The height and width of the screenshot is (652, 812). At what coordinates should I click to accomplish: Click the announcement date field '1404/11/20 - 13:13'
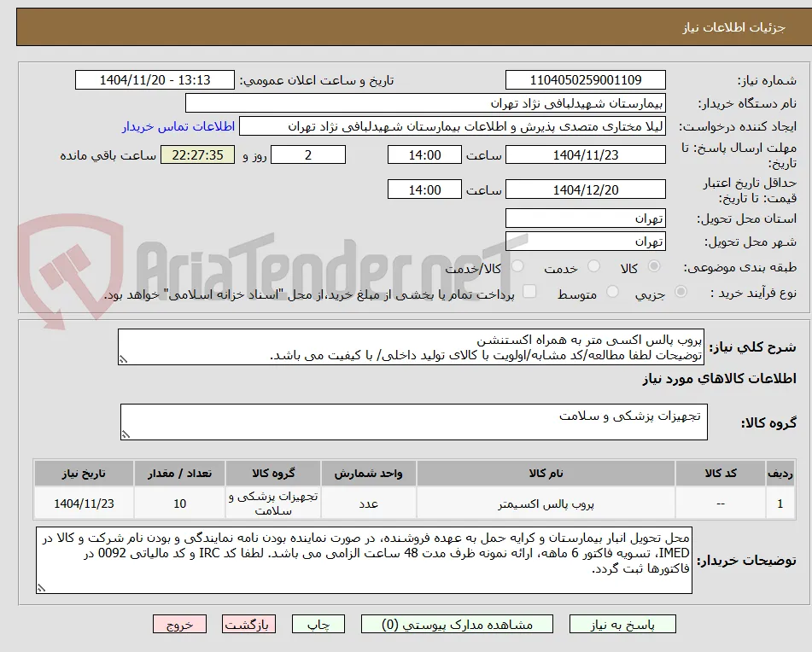155,80
